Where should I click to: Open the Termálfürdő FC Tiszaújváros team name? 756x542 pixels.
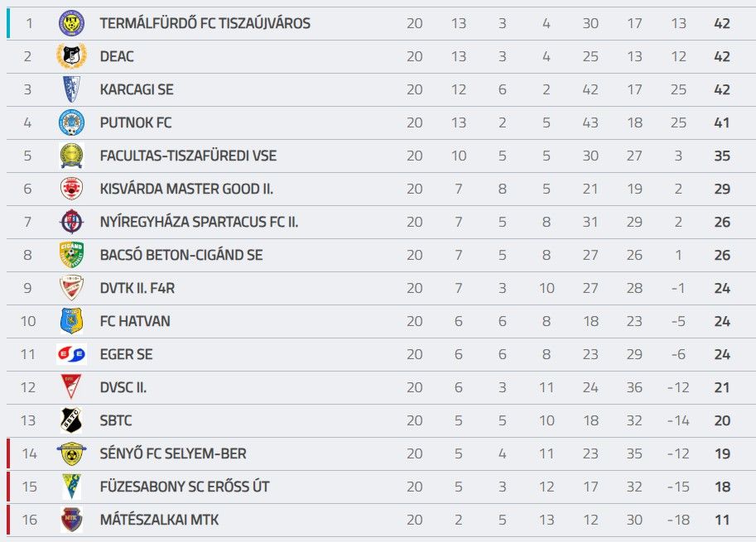(205, 23)
